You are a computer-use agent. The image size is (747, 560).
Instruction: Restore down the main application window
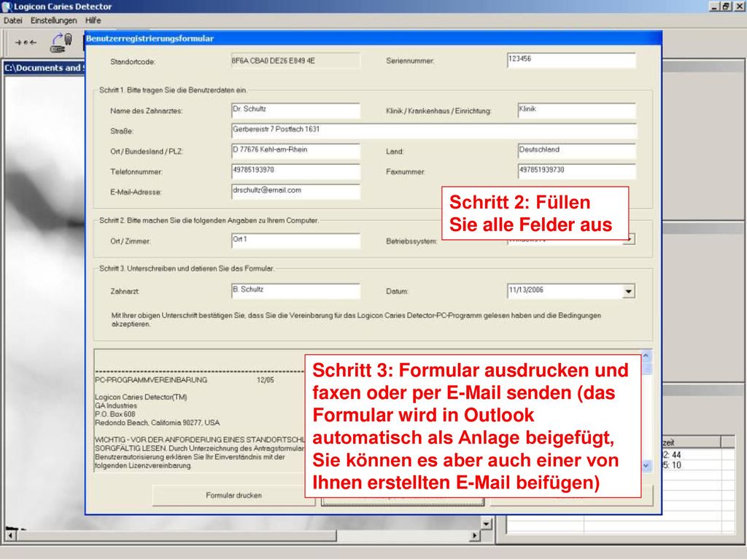tap(726, 6)
